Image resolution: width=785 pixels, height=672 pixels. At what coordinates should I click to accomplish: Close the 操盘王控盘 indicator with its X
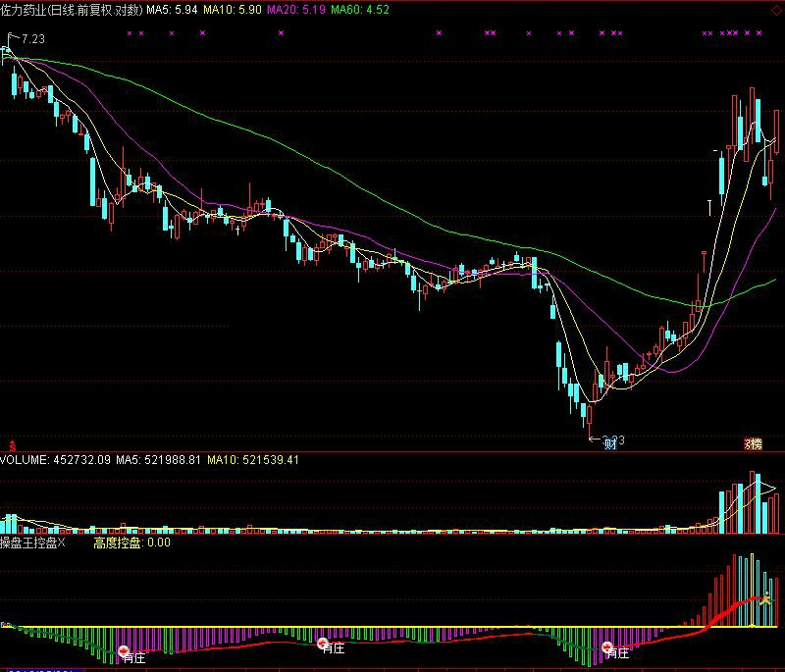click(x=61, y=543)
